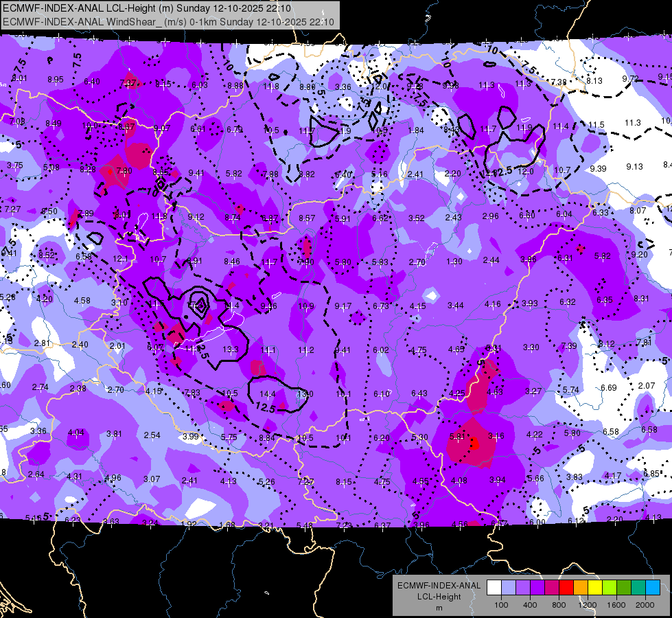Click the teal legend color swatch
Image resolution: width=672 pixels, height=618 pixels.
point(638,587)
